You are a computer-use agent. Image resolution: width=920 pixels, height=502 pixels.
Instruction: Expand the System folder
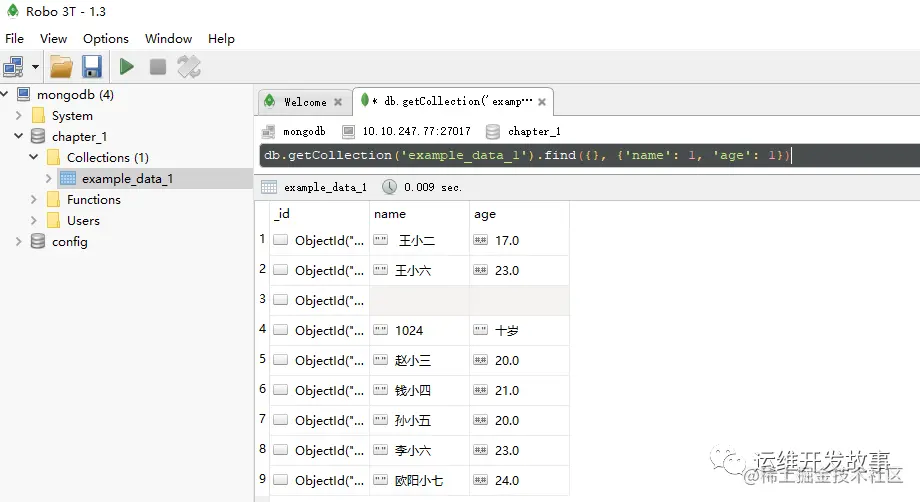coord(19,116)
